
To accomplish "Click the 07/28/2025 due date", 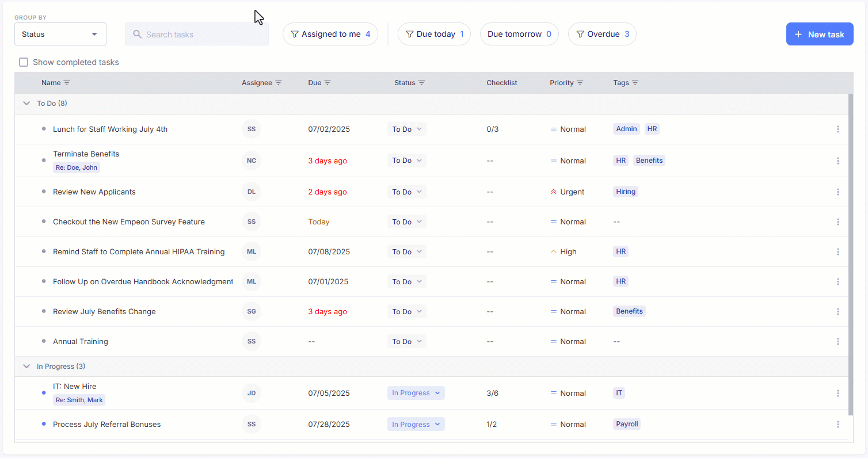I will (x=329, y=424).
